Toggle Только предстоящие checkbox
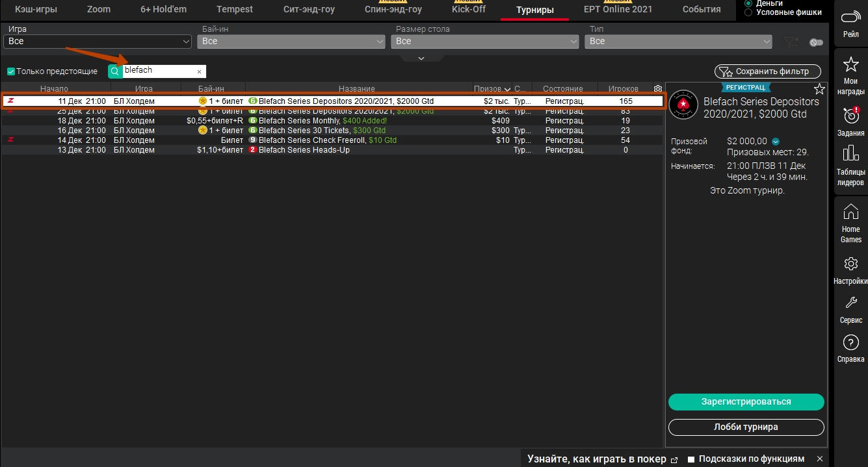This screenshot has height=467, width=868. [10, 71]
